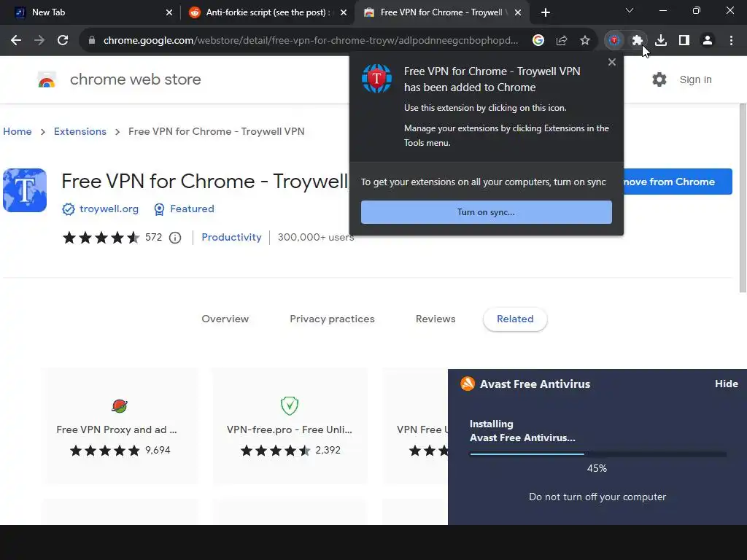This screenshot has height=560, width=747.
Task: Go to the Extensions breadcrumb
Action: tap(80, 131)
